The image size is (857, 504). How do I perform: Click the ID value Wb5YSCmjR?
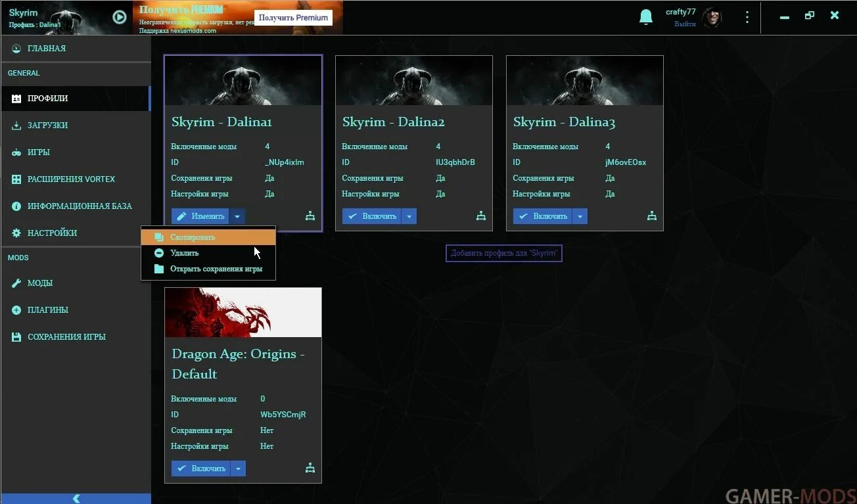click(x=283, y=415)
